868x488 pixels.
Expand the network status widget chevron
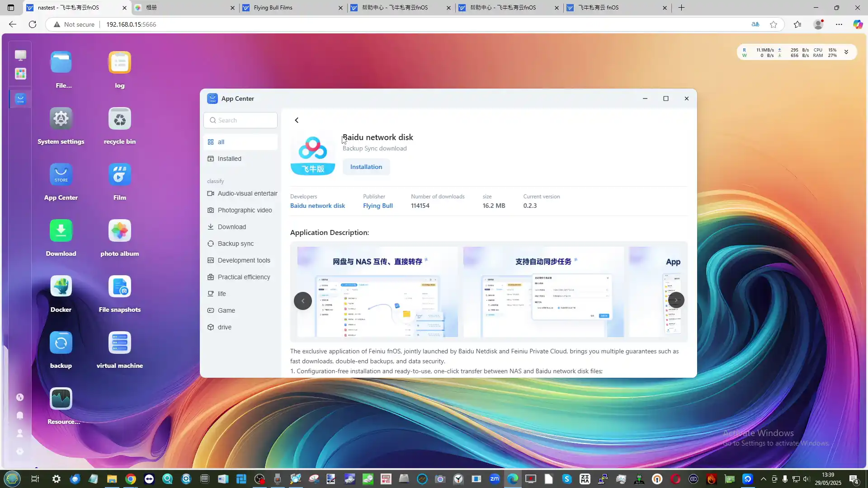coord(846,52)
